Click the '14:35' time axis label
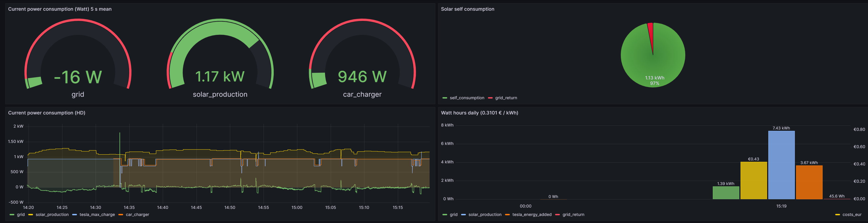 coord(129,208)
